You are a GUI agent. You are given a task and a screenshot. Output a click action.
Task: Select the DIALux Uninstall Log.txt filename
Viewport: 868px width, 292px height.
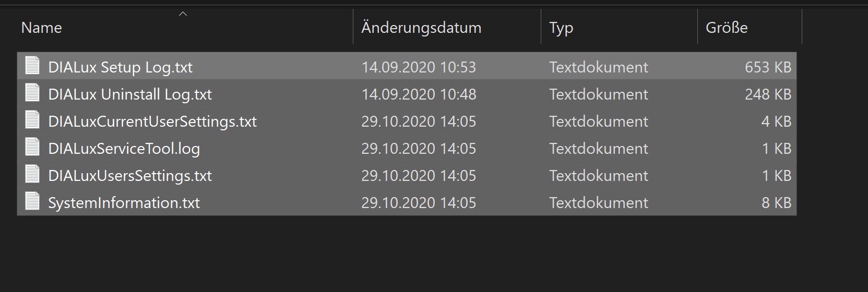[130, 94]
